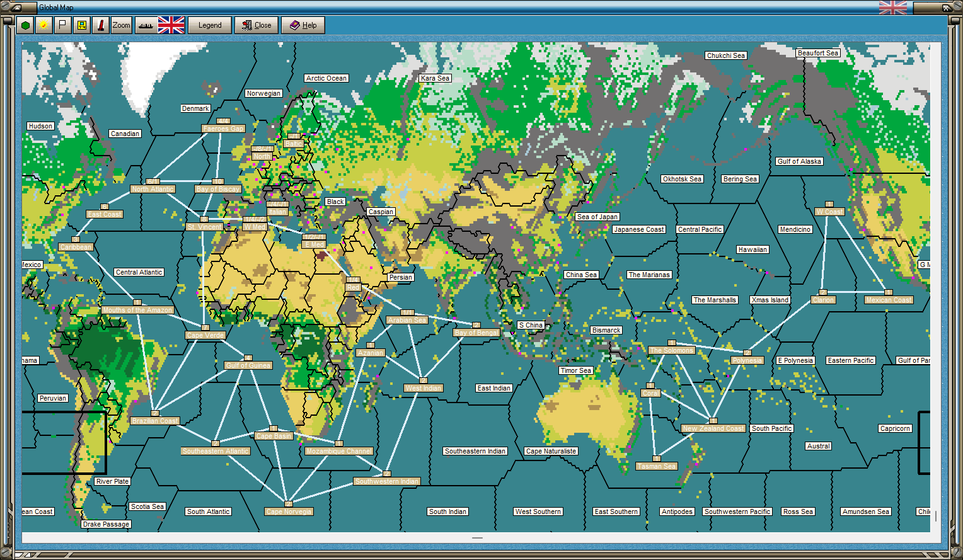The width and height of the screenshot is (963, 560).
Task: Select the St. Vincent zone label
Action: pos(204,227)
